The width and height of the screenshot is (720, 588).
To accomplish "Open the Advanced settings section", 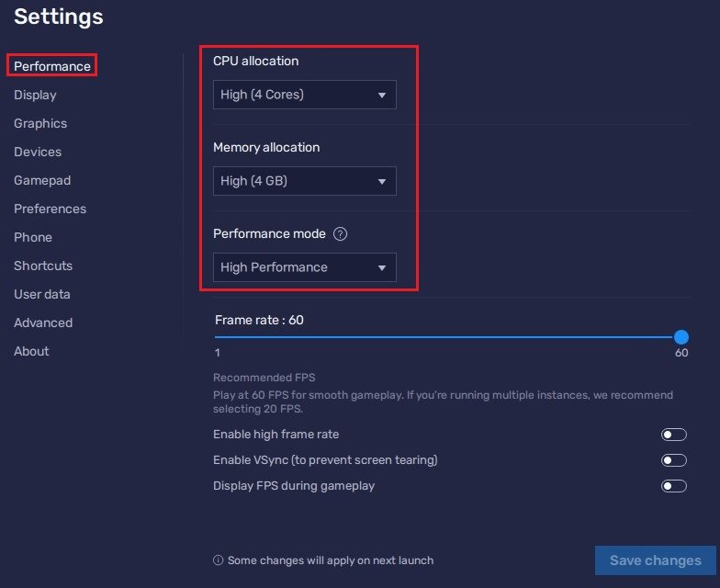I will (43, 322).
